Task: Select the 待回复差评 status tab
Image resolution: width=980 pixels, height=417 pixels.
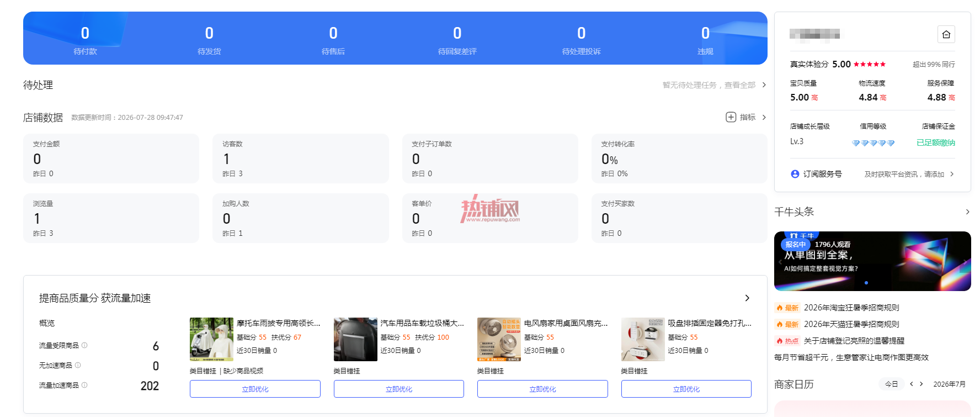Action: pyautogui.click(x=457, y=39)
